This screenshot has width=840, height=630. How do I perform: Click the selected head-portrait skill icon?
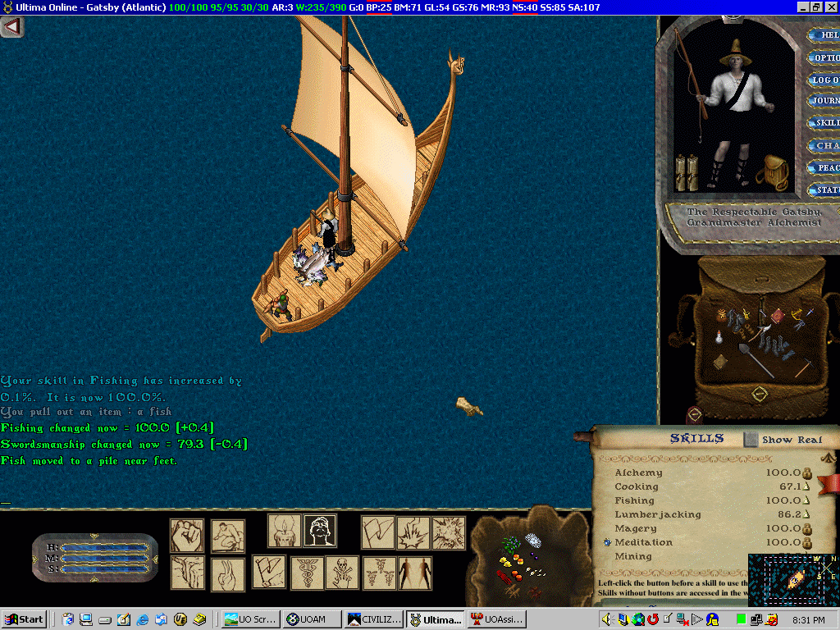(x=319, y=531)
